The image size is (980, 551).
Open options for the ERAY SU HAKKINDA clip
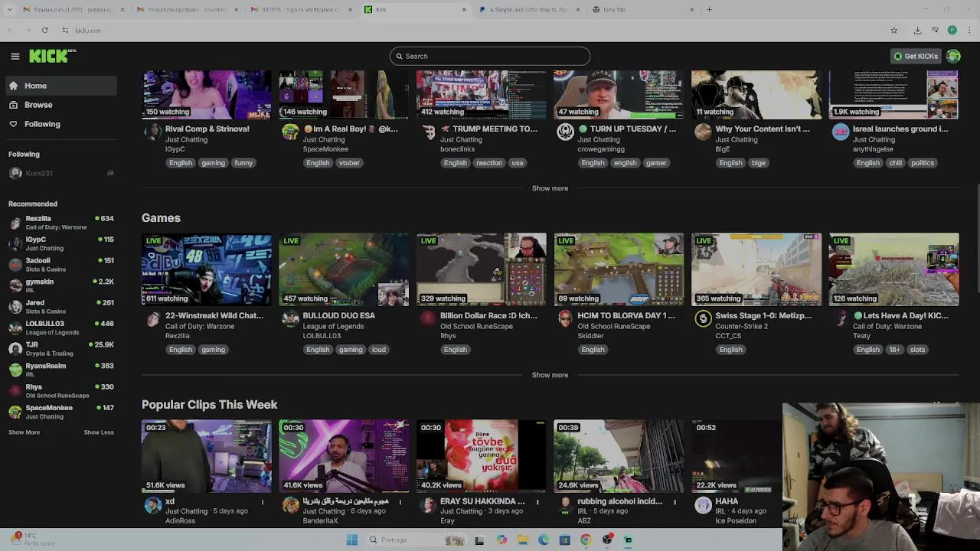[x=537, y=502]
